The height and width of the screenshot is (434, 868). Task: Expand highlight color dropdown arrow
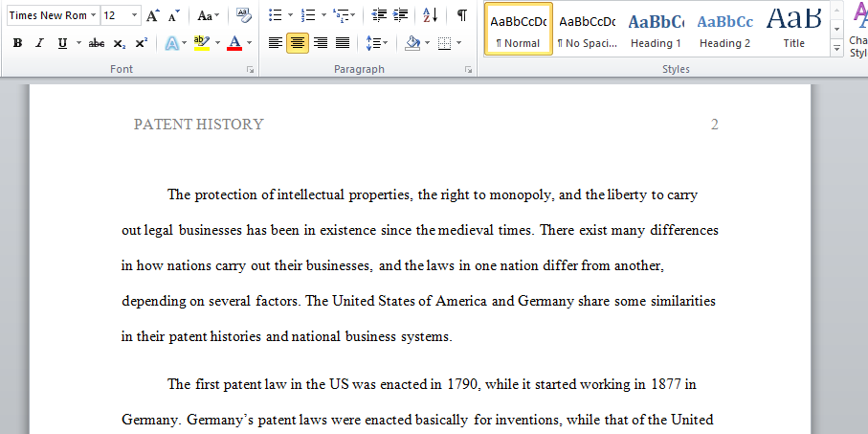[217, 43]
